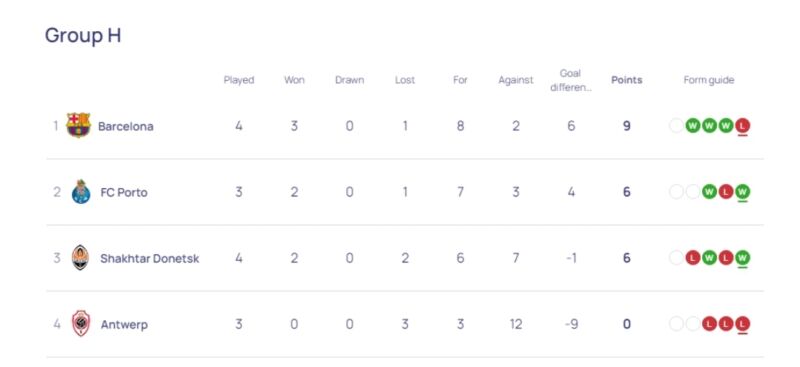Click the Form guide column header
The image size is (800, 367).
click(709, 80)
